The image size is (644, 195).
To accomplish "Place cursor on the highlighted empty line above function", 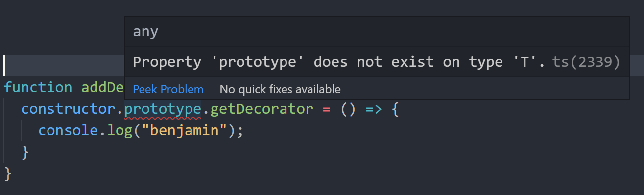I will coord(64,65).
